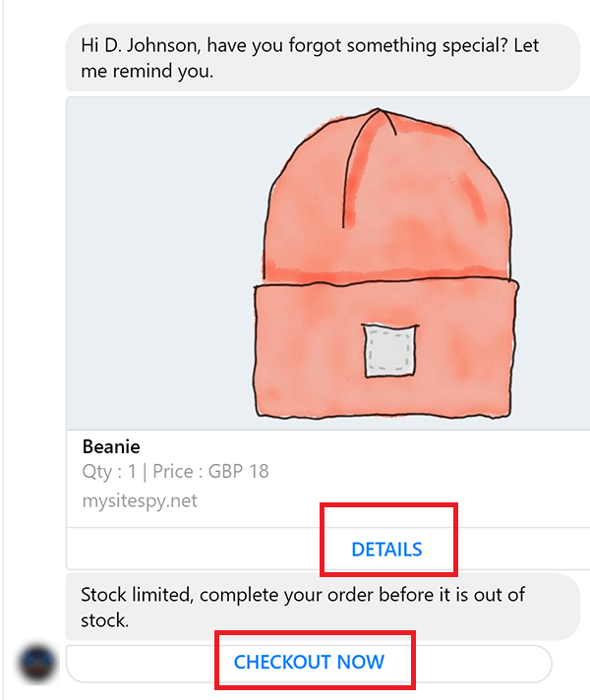Click the word "Price" in product info
This screenshot has height=700, width=590.
pos(172,472)
